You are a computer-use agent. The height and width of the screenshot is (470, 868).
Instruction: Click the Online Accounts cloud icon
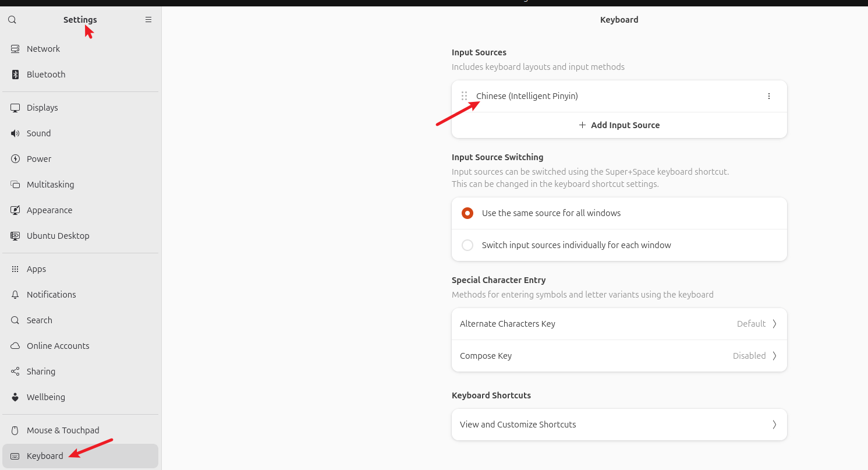pyautogui.click(x=15, y=346)
